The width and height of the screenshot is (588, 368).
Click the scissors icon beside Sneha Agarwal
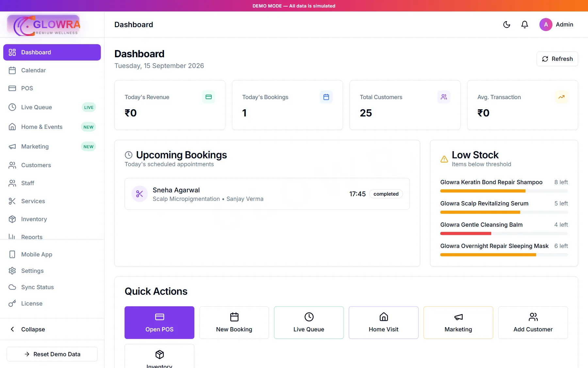coord(139,194)
